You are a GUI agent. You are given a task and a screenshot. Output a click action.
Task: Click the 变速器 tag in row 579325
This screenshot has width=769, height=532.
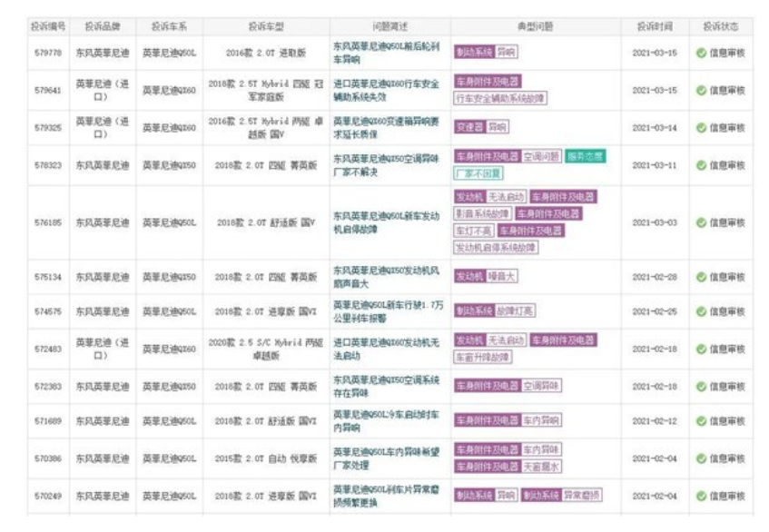click(x=469, y=127)
